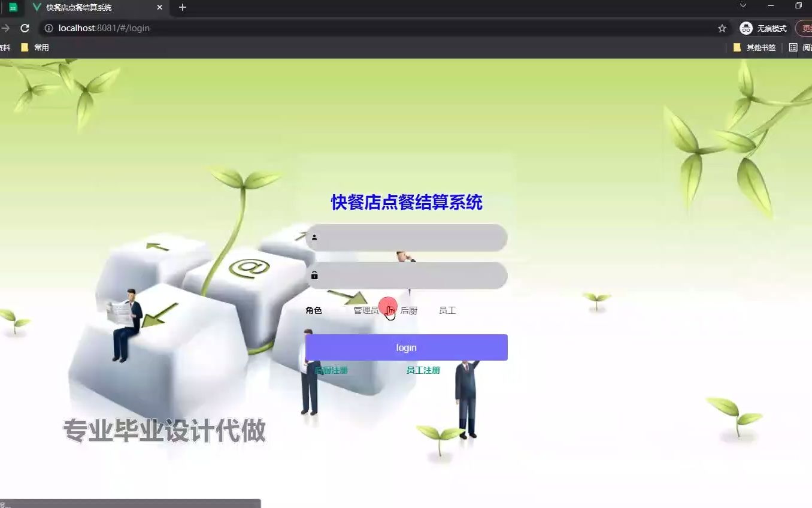812x508 pixels.
Task: Reload the page with the refresh icon
Action: (25, 28)
